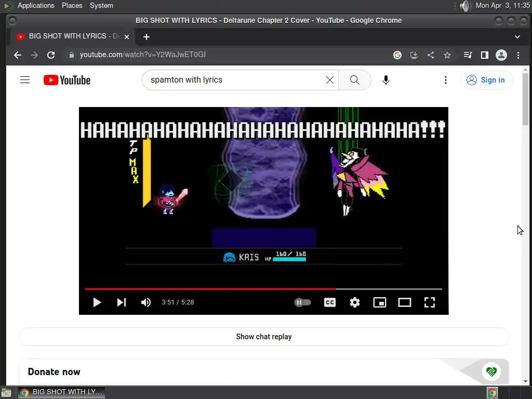The width and height of the screenshot is (532, 399).
Task: Toggle the autoplay switch in player
Action: (302, 302)
